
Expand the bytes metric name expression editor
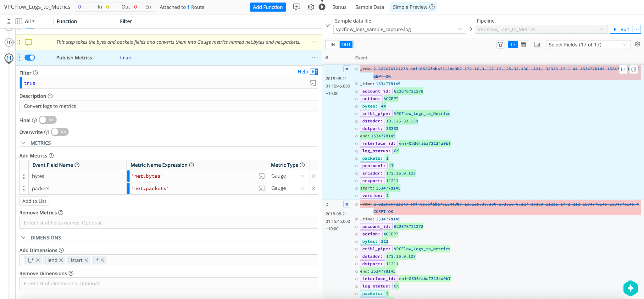point(261,176)
